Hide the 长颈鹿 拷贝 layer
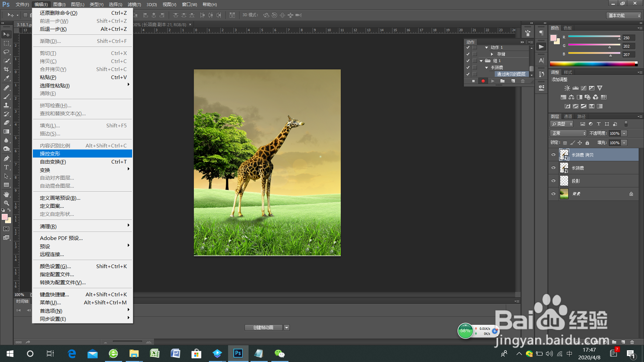 pos(553,155)
